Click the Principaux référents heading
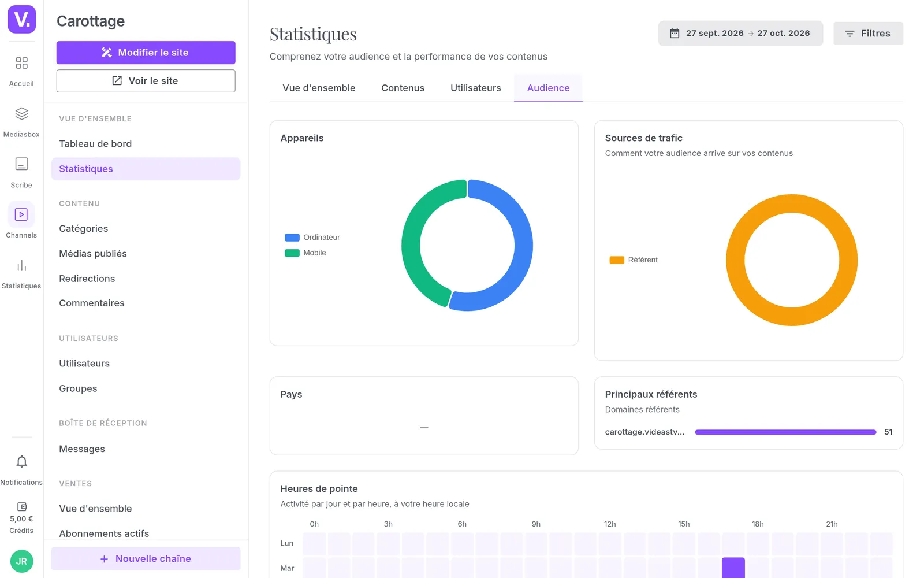Screen dimensions: 924x578 click(x=651, y=394)
